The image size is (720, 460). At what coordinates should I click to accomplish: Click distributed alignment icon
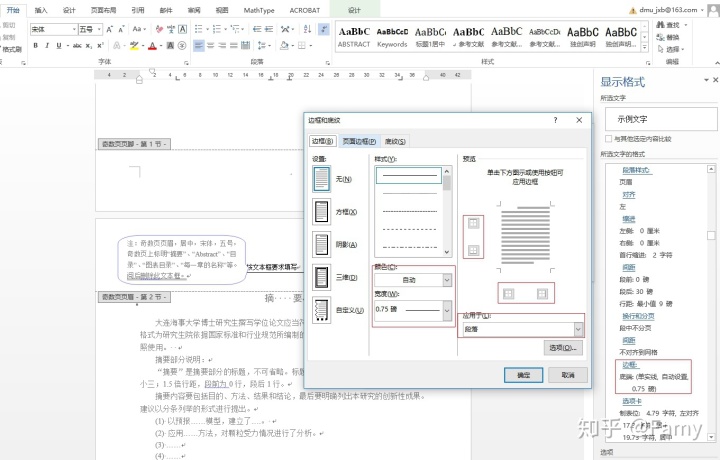245,45
